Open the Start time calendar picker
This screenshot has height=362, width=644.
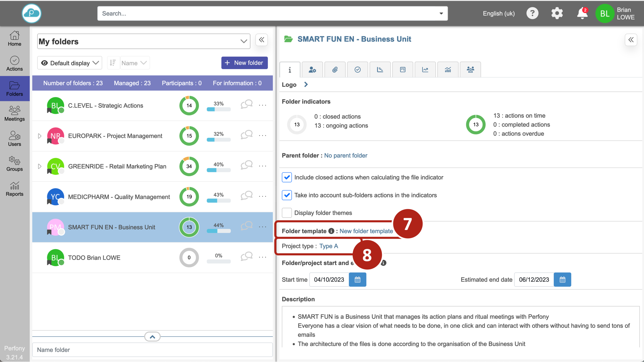(357, 280)
